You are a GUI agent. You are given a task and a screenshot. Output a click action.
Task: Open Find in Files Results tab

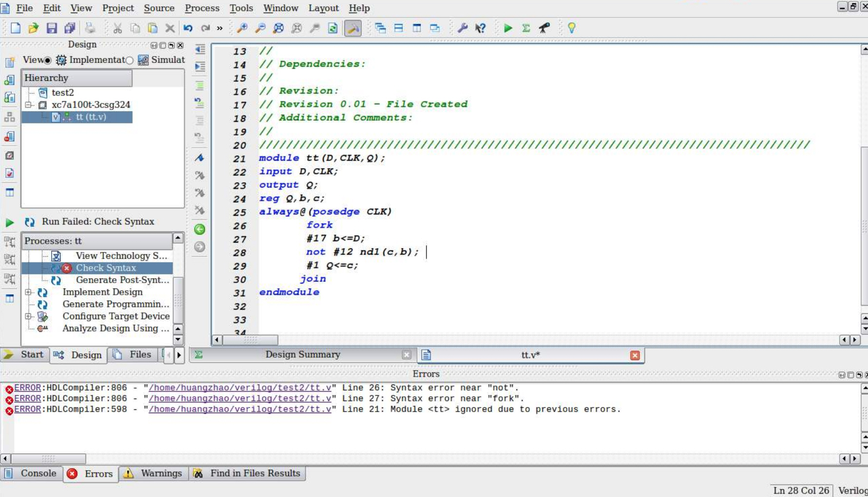pyautogui.click(x=247, y=474)
